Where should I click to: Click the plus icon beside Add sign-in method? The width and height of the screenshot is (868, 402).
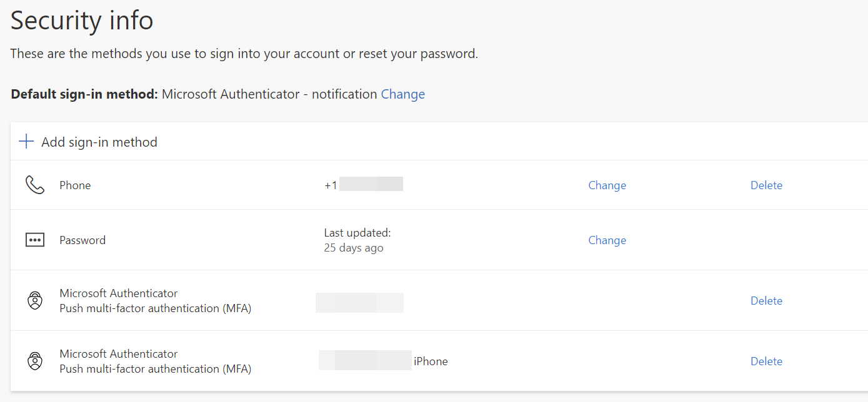tap(26, 142)
